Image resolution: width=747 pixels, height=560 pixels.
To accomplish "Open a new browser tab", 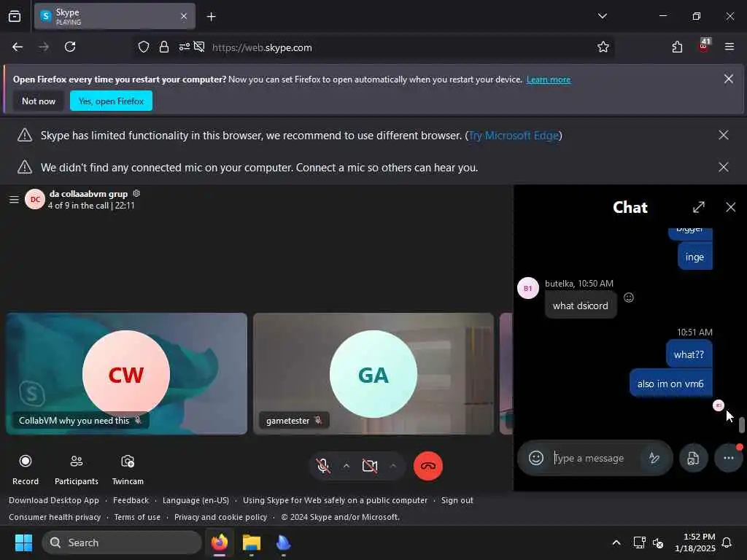I will [211, 17].
